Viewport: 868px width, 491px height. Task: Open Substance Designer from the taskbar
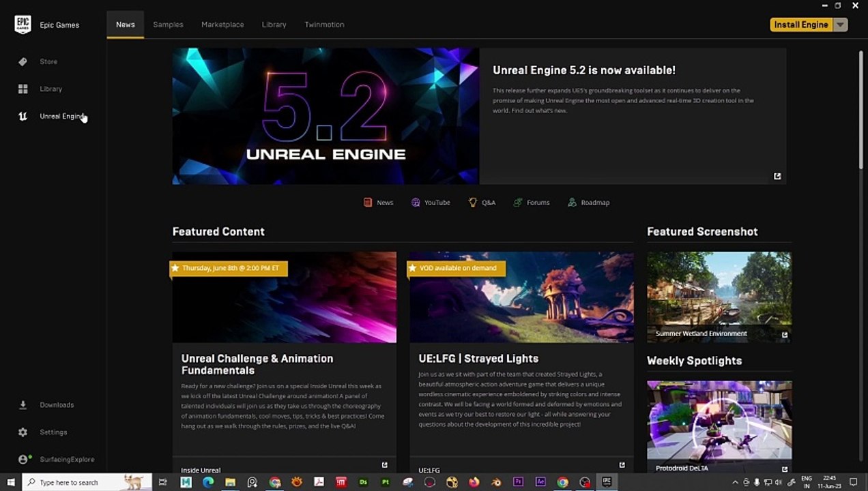363,482
